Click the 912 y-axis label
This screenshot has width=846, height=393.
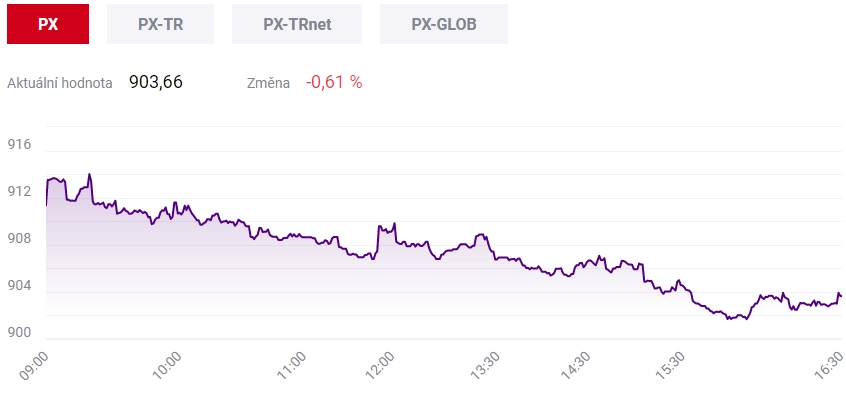pos(19,192)
